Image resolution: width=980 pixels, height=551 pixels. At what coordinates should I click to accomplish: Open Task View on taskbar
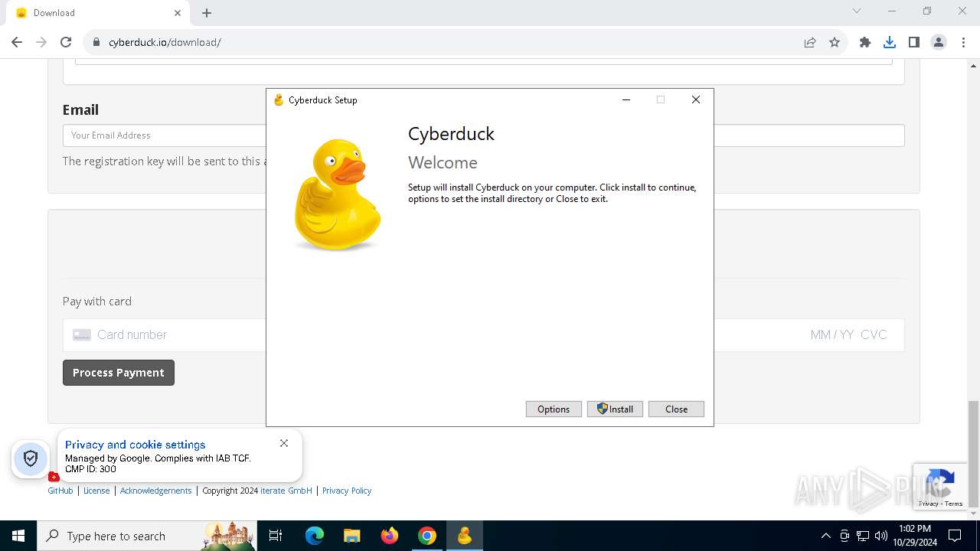click(x=276, y=536)
